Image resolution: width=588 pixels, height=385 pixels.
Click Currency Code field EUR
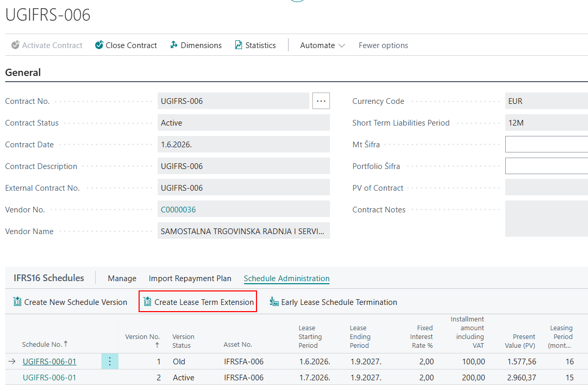coord(547,101)
